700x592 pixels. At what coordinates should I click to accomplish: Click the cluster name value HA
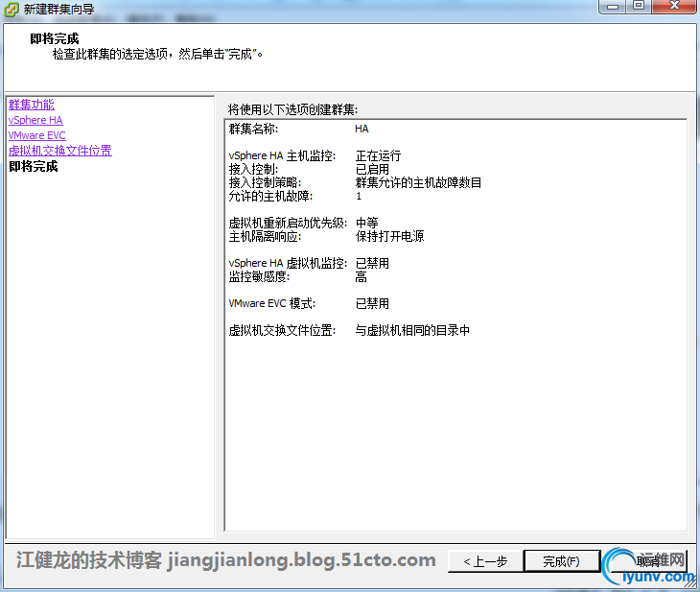[362, 130]
